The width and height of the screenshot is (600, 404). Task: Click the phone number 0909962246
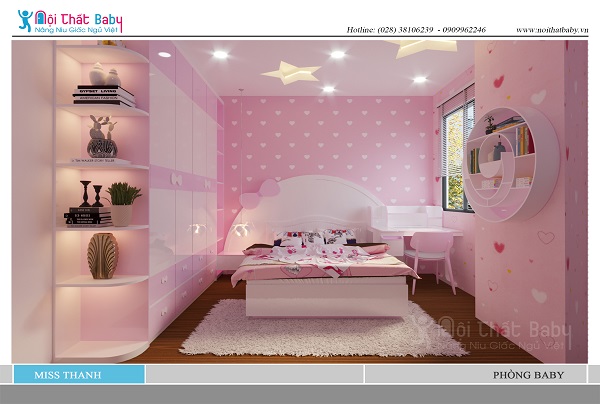464,30
